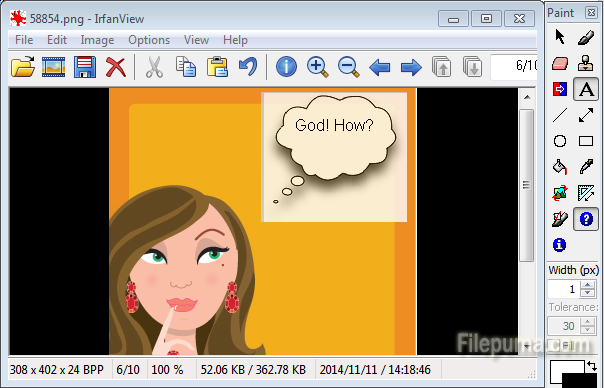
Task: Choose the Flood fill bucket tool
Action: [x=560, y=167]
